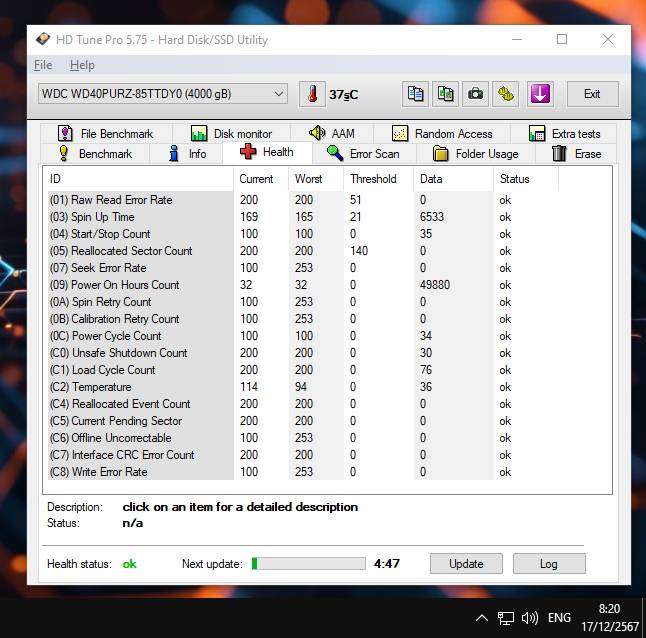
Task: Expand the WDC WD40PURZ drive dropdown
Action: point(163,94)
